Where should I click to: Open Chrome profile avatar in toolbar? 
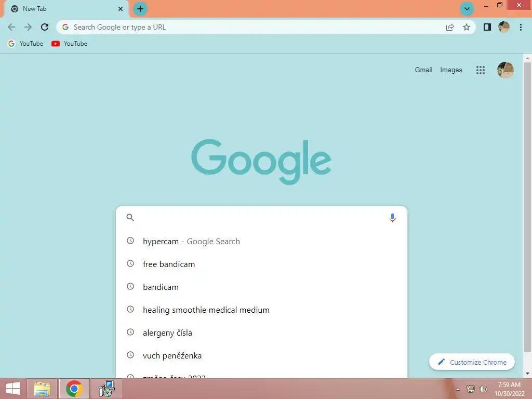pyautogui.click(x=504, y=27)
